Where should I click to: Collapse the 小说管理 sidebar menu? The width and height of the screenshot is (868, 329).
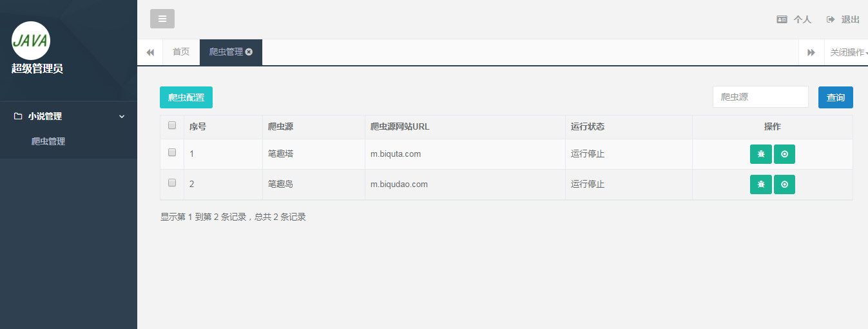pos(68,116)
